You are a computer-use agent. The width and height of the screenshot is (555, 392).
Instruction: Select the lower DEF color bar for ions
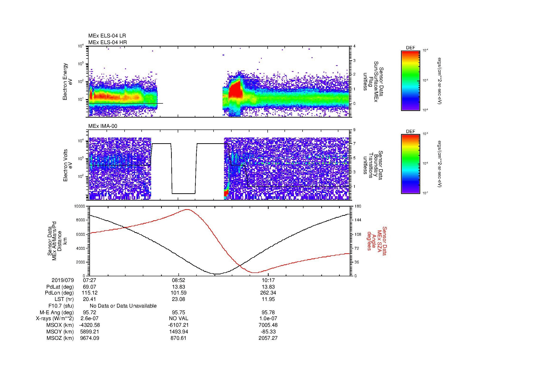coord(410,164)
